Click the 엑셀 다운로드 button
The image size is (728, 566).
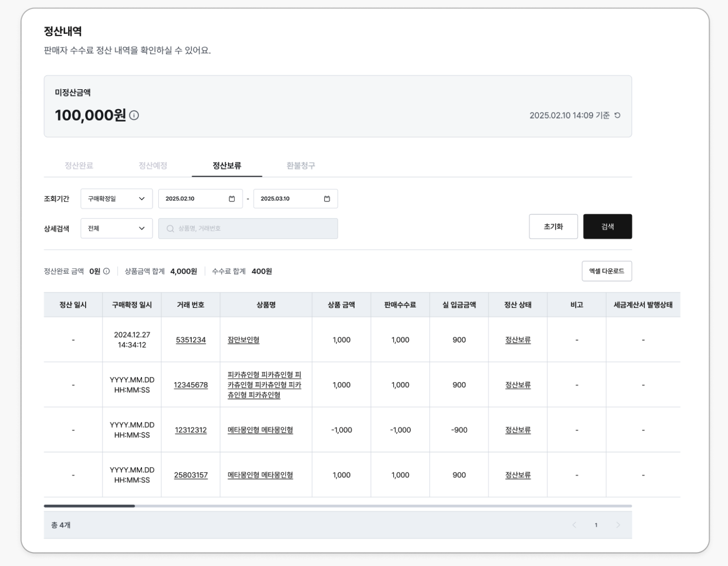point(607,271)
